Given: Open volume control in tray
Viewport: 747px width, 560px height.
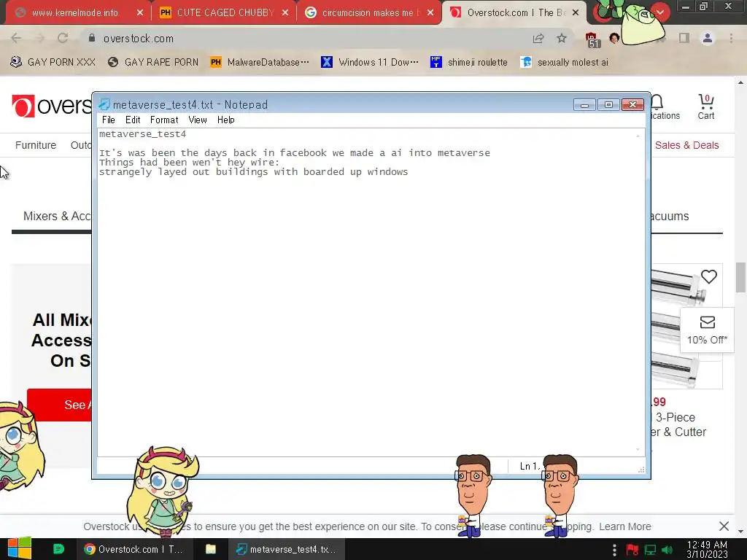Looking at the screenshot, I should coord(667,550).
